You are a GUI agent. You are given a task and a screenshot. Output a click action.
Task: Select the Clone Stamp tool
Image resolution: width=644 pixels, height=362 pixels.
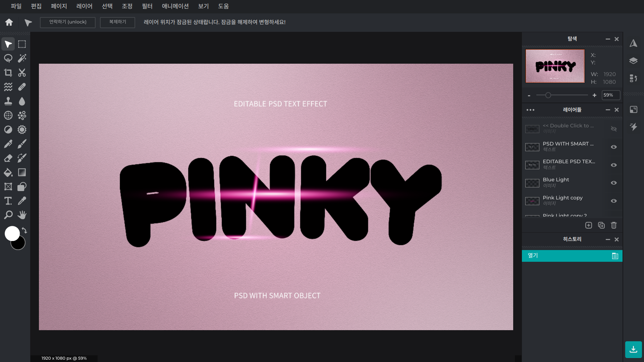click(8, 101)
